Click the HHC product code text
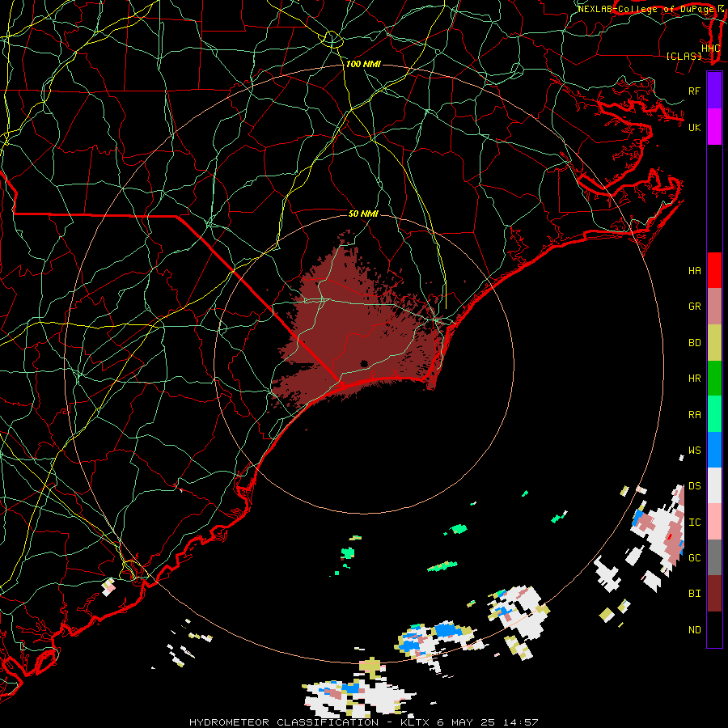 coord(710,49)
